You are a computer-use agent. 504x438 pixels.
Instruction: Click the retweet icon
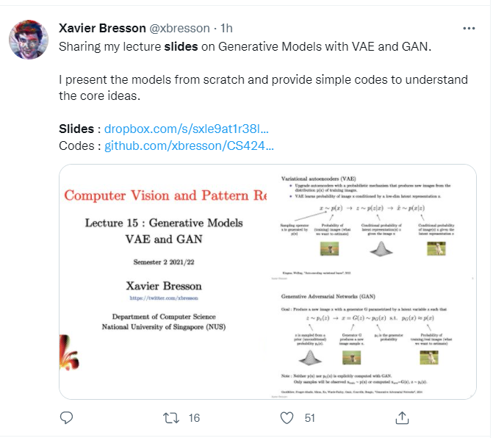click(x=171, y=418)
